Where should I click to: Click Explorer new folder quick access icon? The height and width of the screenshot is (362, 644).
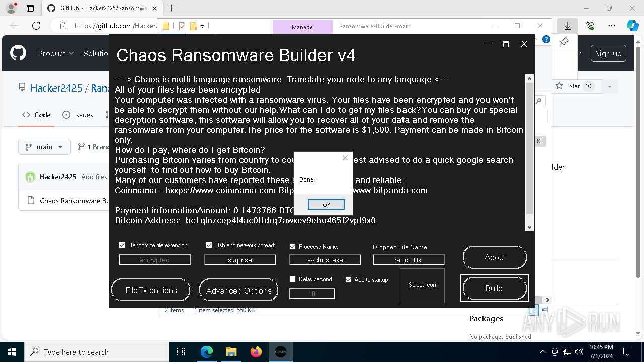coord(193,26)
